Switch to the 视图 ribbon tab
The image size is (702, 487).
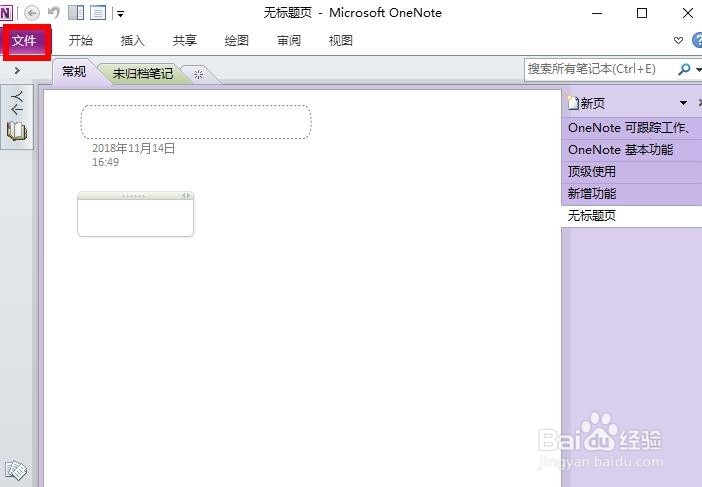coord(341,41)
